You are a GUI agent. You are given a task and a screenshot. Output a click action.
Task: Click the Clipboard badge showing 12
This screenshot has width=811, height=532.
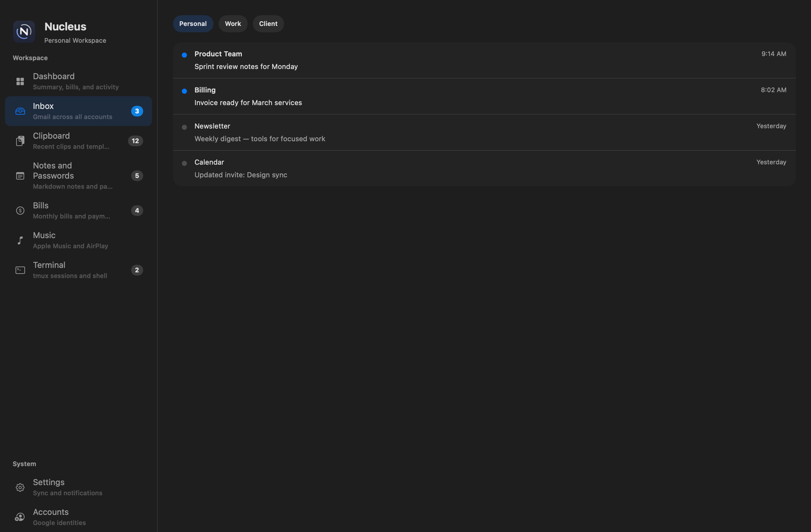[x=135, y=141]
